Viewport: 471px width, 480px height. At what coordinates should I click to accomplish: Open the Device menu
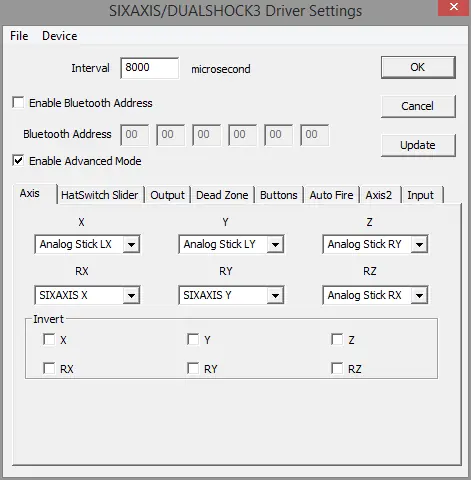click(60, 36)
